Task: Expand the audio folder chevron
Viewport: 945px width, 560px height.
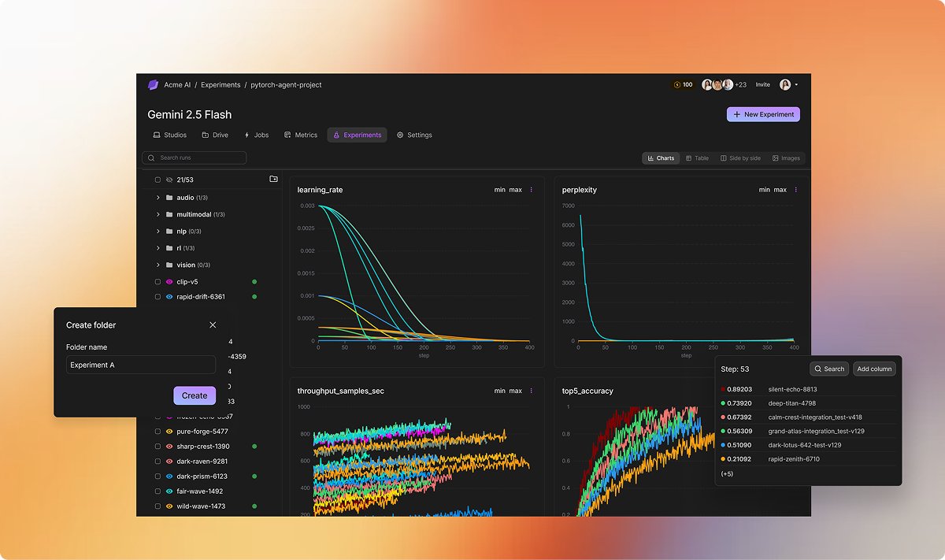Action: click(158, 198)
